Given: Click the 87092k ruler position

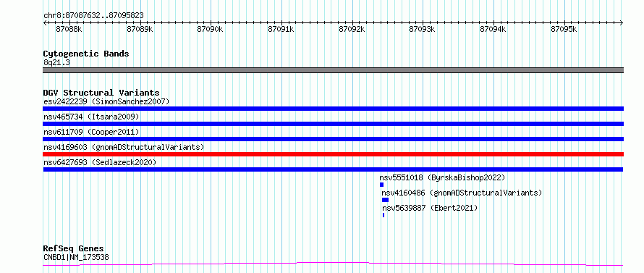Looking at the screenshot, I should tap(352, 29).
